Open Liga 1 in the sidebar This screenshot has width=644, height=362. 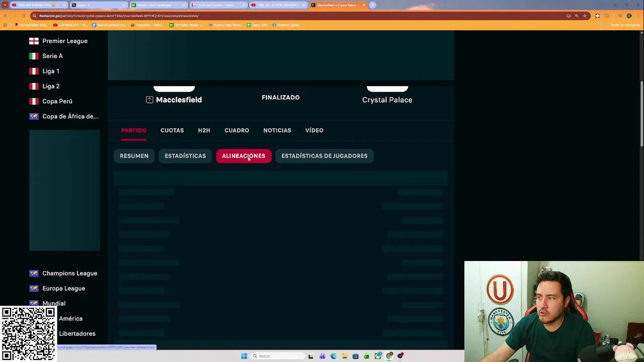click(x=51, y=71)
